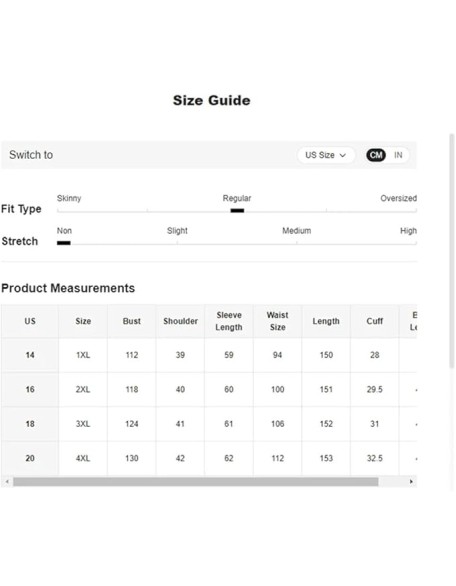Select the CM unit toggle
The image size is (456, 586).
click(x=376, y=155)
